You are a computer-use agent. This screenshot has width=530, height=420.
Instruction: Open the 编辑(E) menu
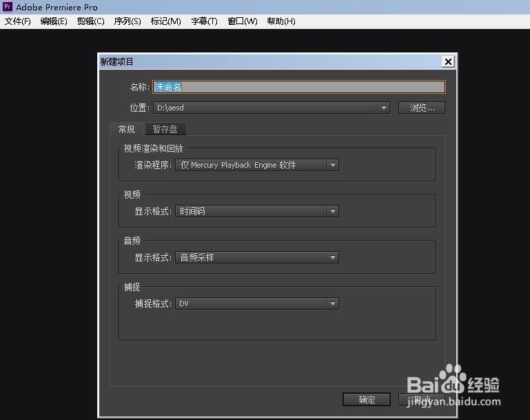pyautogui.click(x=54, y=21)
